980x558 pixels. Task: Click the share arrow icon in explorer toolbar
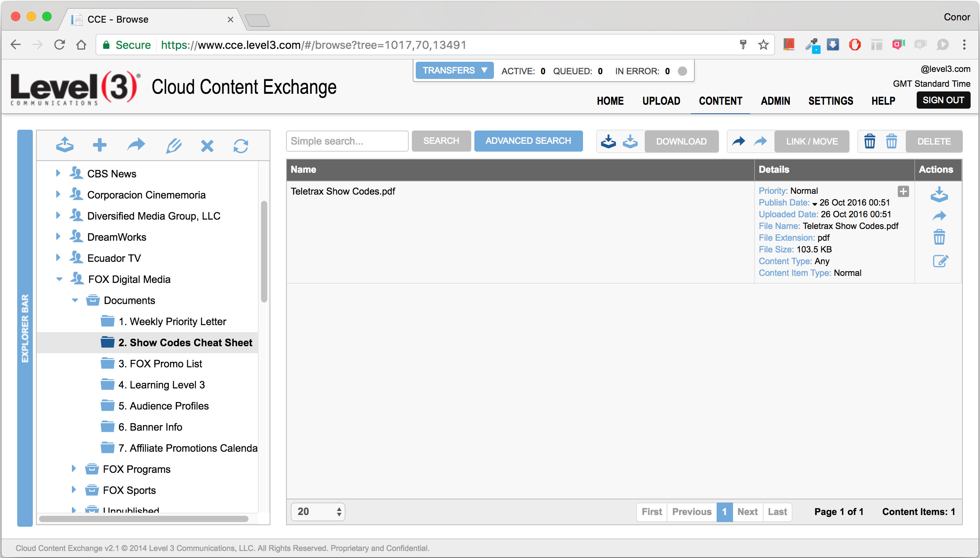136,145
